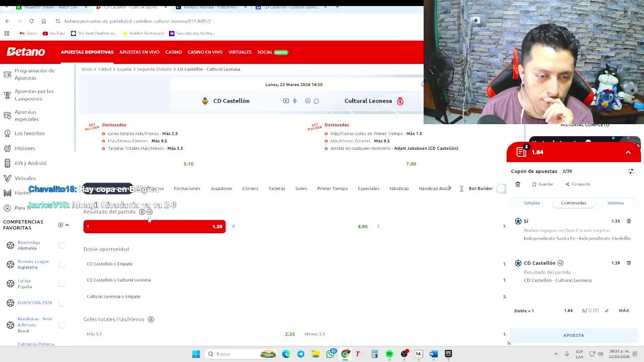
Task: Open the chat bubble icon in match header
Action: coord(316,101)
